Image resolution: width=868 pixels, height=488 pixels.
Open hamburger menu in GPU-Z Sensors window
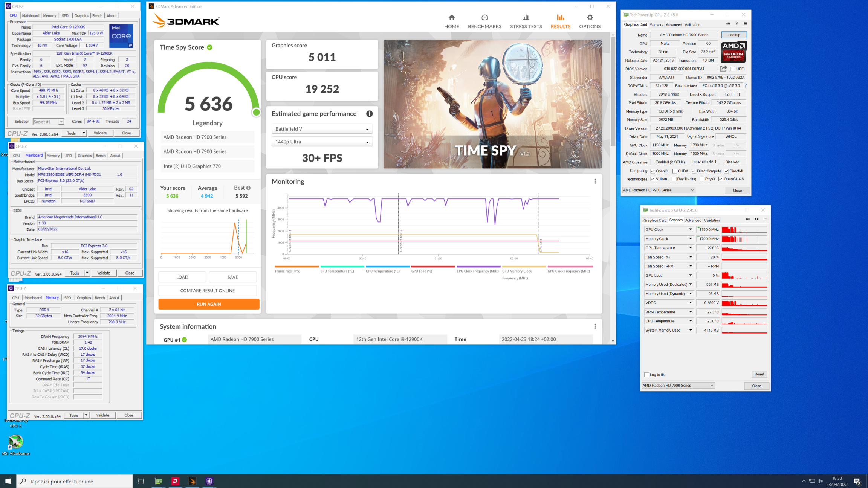click(x=765, y=219)
